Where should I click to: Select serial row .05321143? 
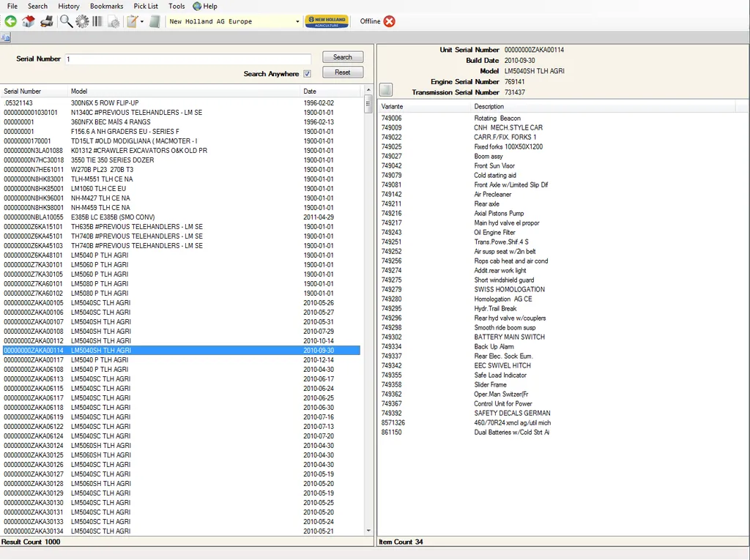click(182, 102)
